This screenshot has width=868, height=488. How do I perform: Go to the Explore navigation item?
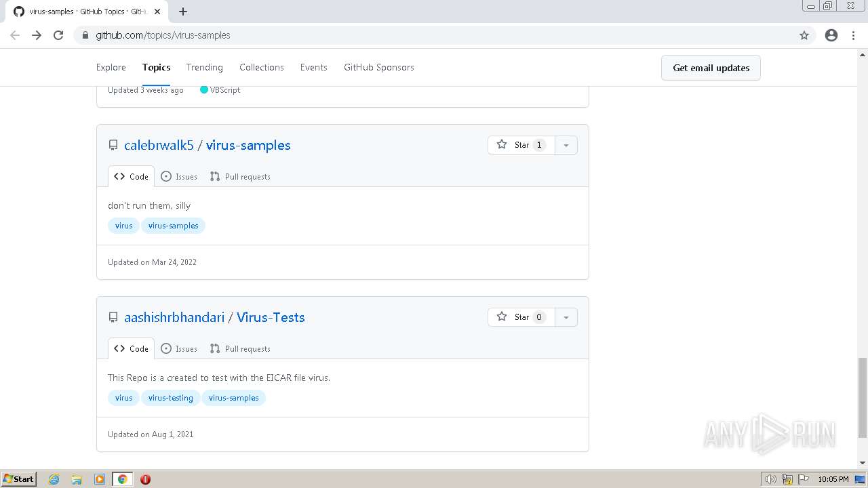coord(111,67)
